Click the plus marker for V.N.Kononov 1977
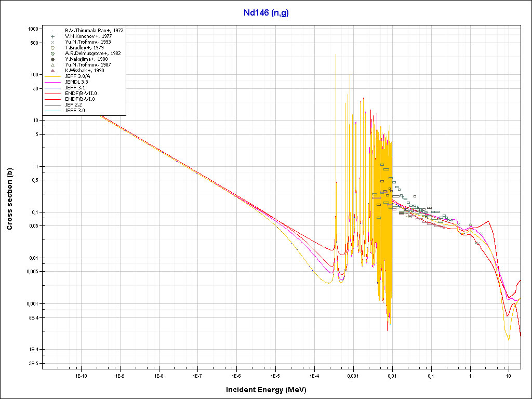532x399 pixels. [53, 36]
